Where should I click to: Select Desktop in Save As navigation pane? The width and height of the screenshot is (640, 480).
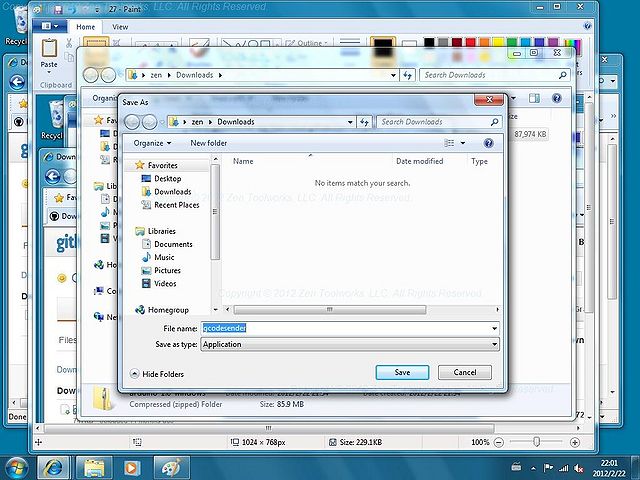coord(167,178)
